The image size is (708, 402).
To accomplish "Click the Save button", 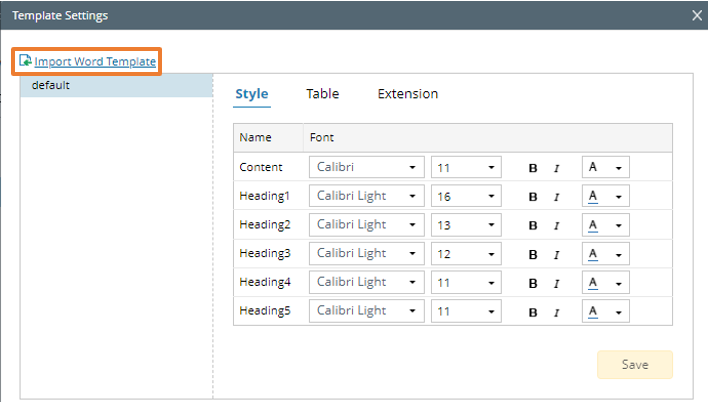I will 635,365.
